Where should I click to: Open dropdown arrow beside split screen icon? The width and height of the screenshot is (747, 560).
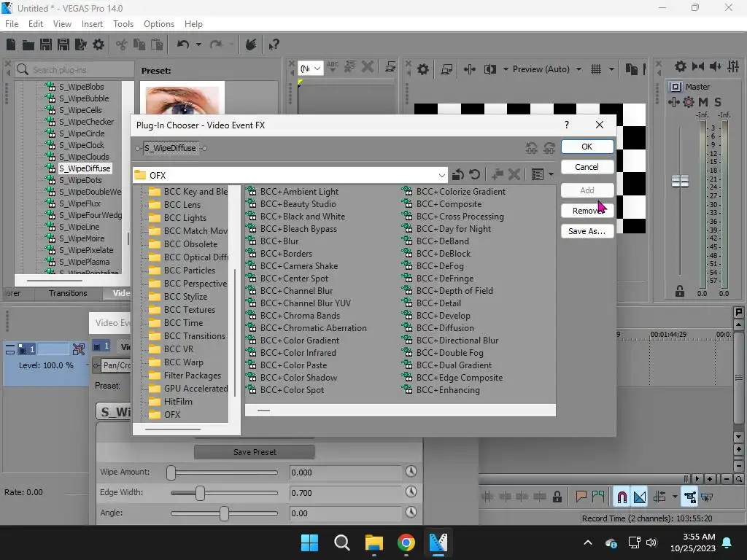(506, 69)
